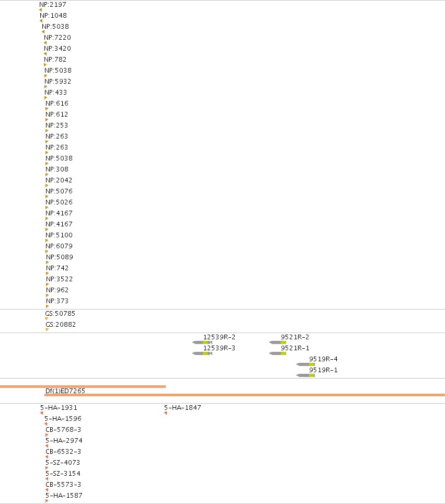Select the CB-5768-3 label
The image size is (445, 504).
click(x=63, y=429)
